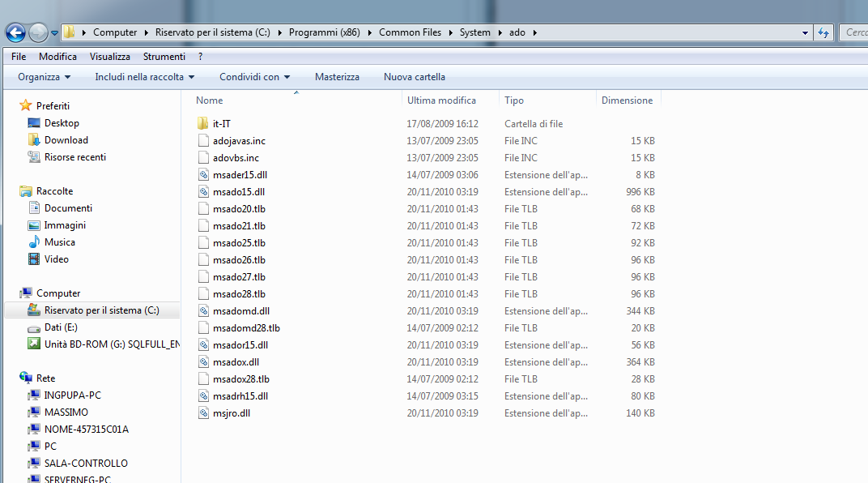Click the Immagini library icon
The height and width of the screenshot is (483, 868).
34,224
